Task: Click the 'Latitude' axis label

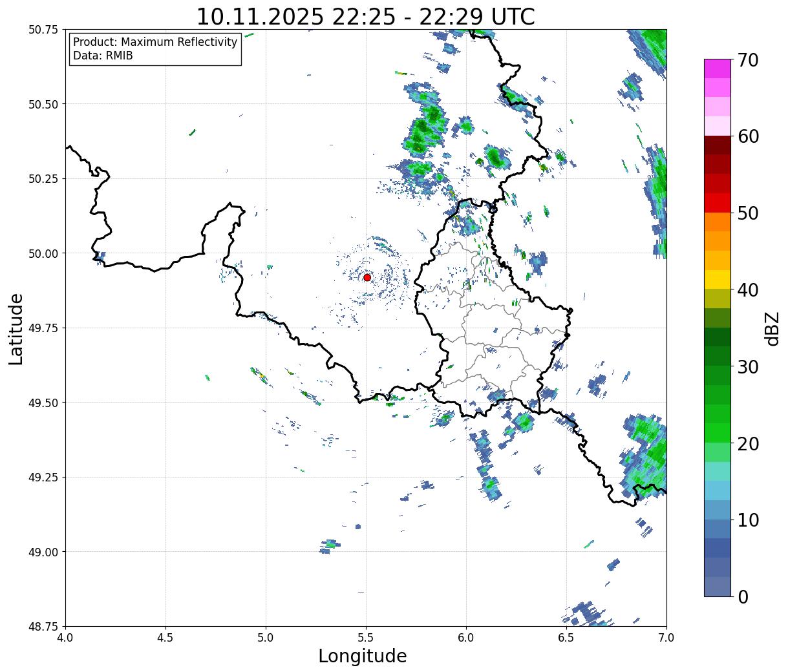Action: (16, 329)
